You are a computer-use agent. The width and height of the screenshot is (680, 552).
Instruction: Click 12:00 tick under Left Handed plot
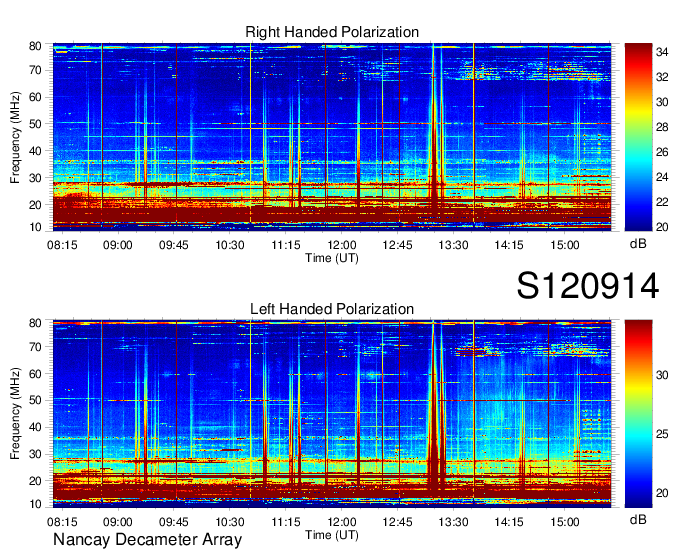coord(342,522)
